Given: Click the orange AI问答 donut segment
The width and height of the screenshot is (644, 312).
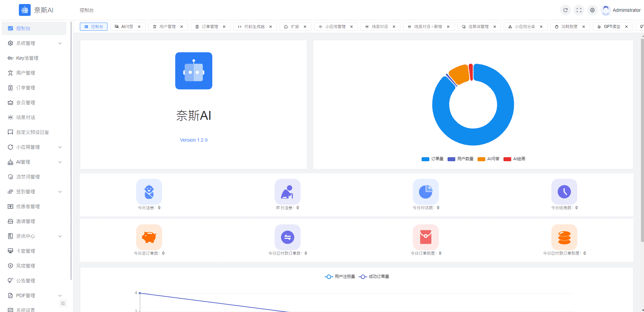Looking at the screenshot, I should click(x=460, y=74).
